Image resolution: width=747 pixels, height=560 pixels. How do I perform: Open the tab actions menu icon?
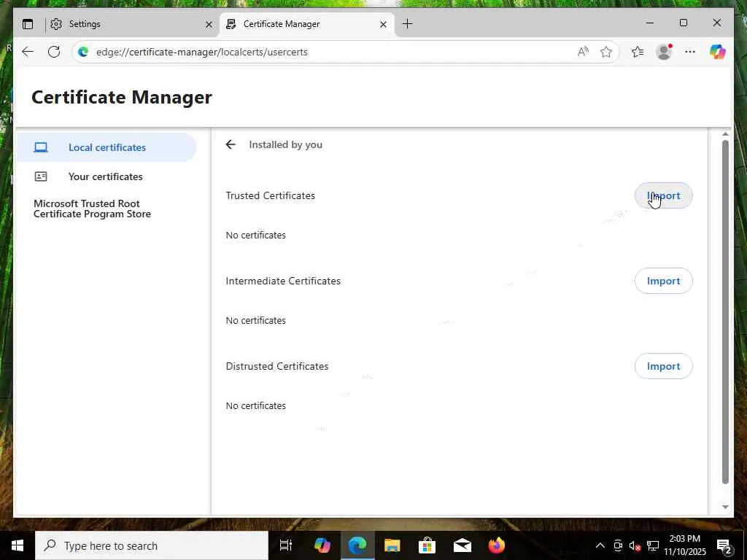(x=28, y=24)
